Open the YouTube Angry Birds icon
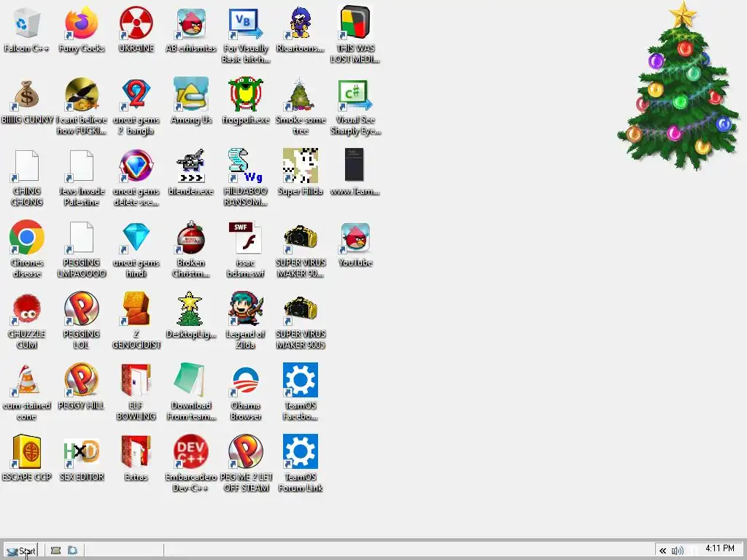The height and width of the screenshot is (560, 747). click(355, 238)
